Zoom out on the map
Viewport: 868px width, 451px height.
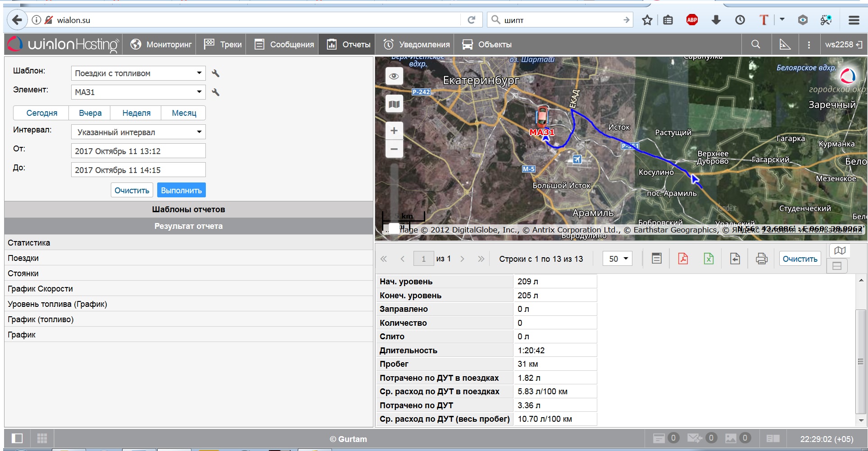394,149
